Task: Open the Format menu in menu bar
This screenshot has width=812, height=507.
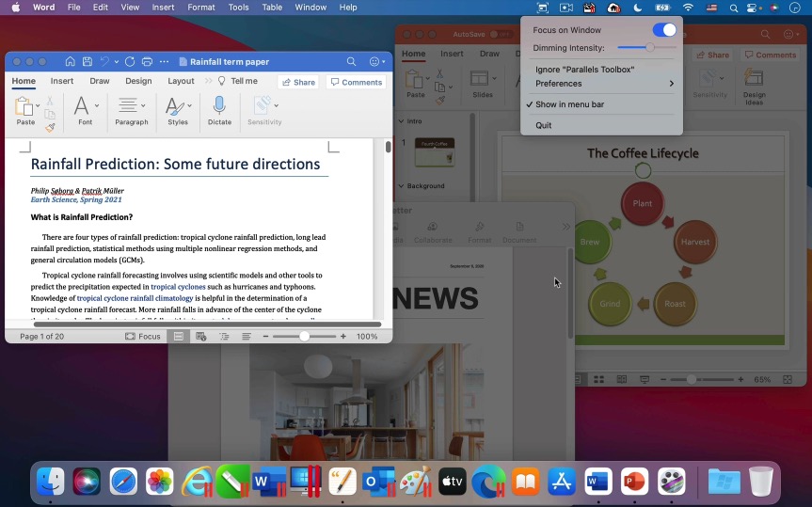Action: [x=200, y=8]
